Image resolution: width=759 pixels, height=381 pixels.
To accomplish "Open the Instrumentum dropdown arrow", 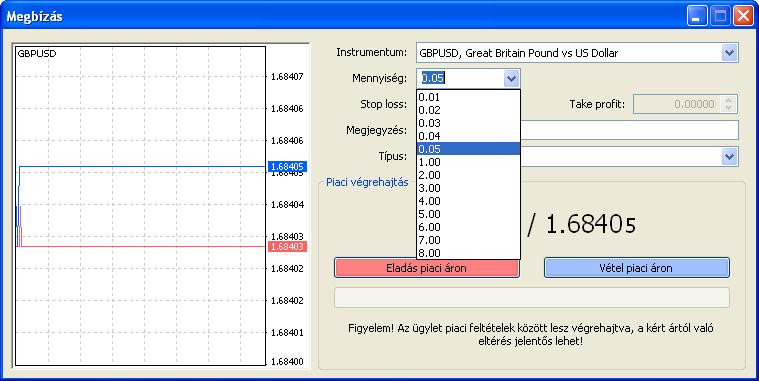I will coord(729,53).
